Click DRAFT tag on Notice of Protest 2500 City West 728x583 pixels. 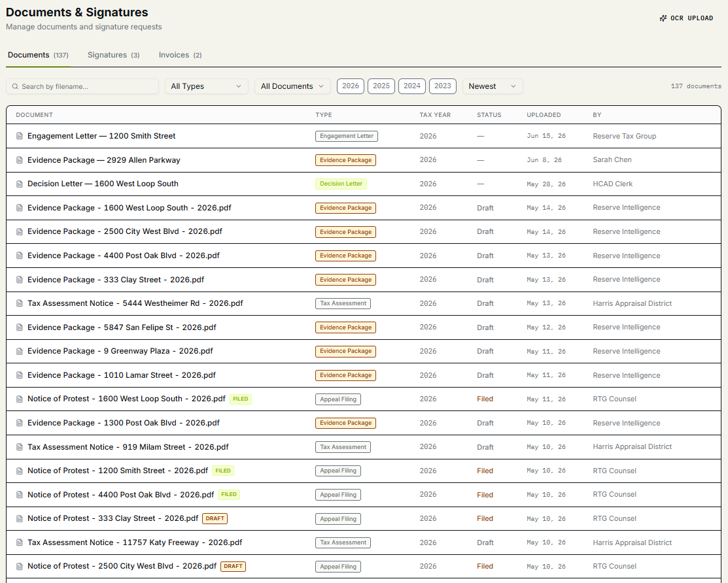233,566
